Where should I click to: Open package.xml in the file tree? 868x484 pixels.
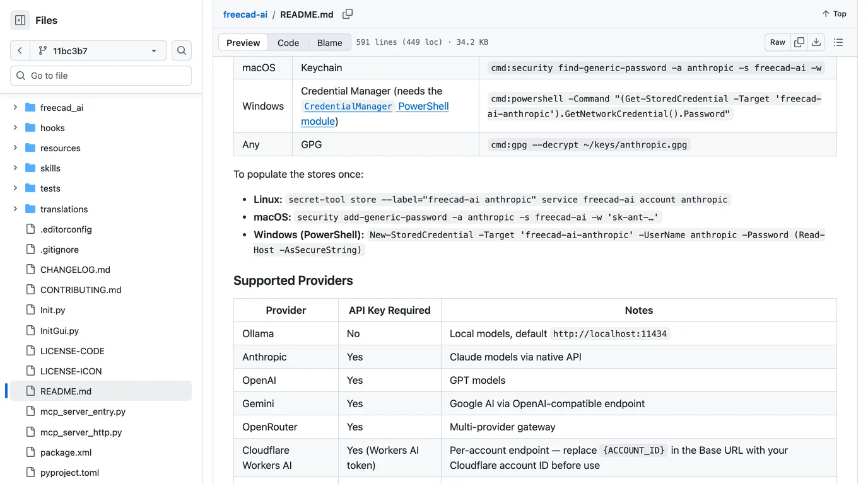tap(66, 452)
